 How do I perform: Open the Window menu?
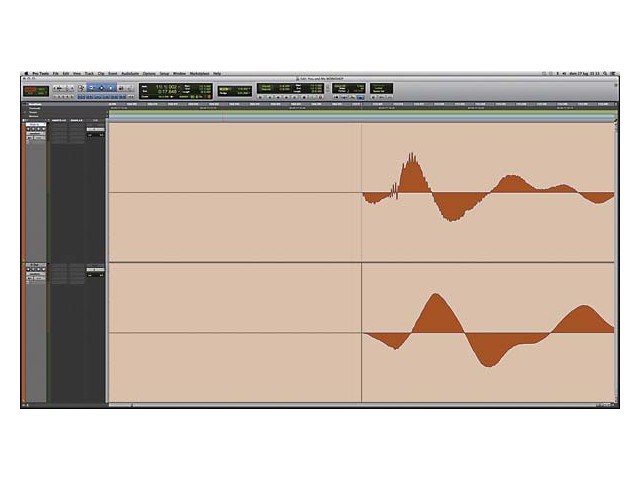(179, 73)
